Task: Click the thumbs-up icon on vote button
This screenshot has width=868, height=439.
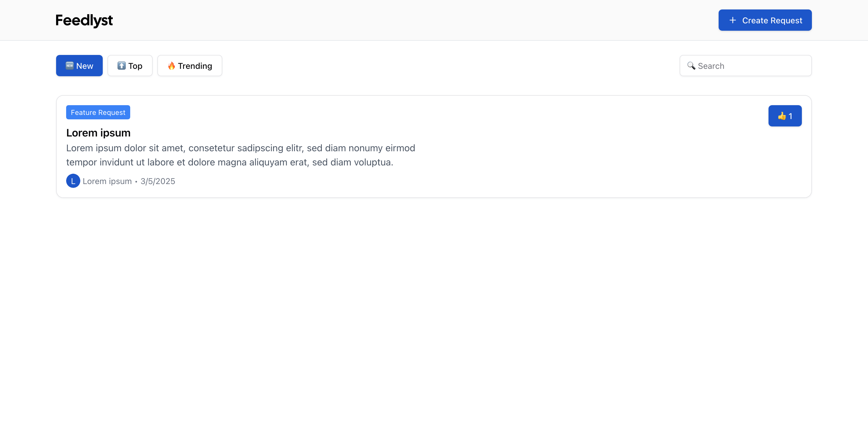Action: (782, 116)
